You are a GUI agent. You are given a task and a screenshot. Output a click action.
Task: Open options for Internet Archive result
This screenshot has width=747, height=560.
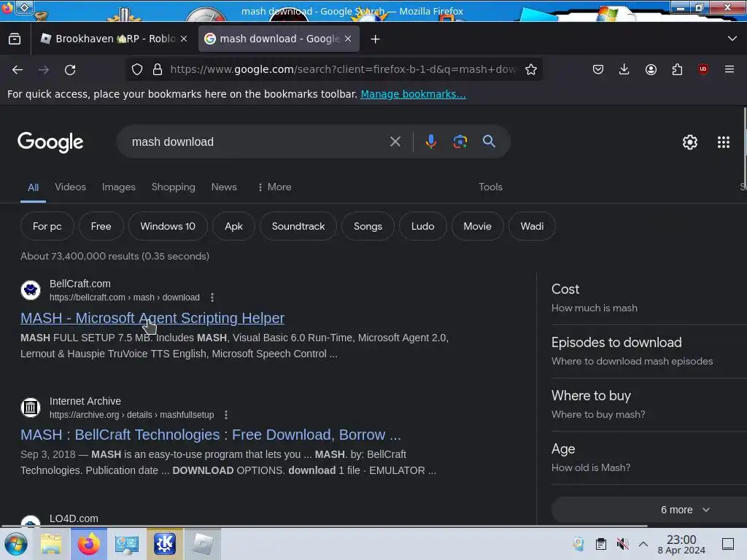(226, 415)
